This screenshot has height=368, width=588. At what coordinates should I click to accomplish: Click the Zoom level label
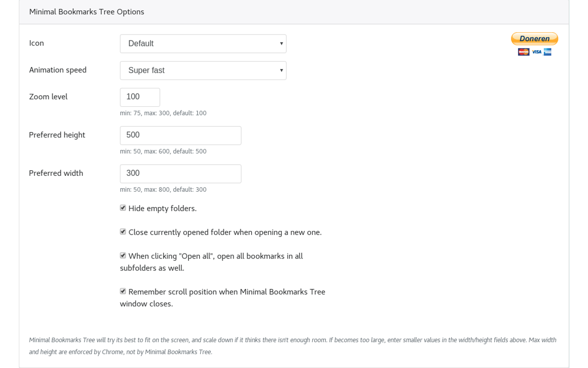point(48,97)
